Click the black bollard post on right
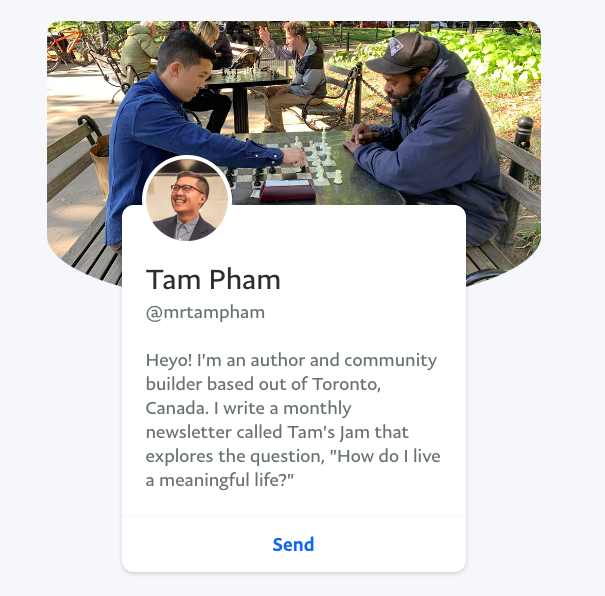The width and height of the screenshot is (605, 596). pos(517,179)
